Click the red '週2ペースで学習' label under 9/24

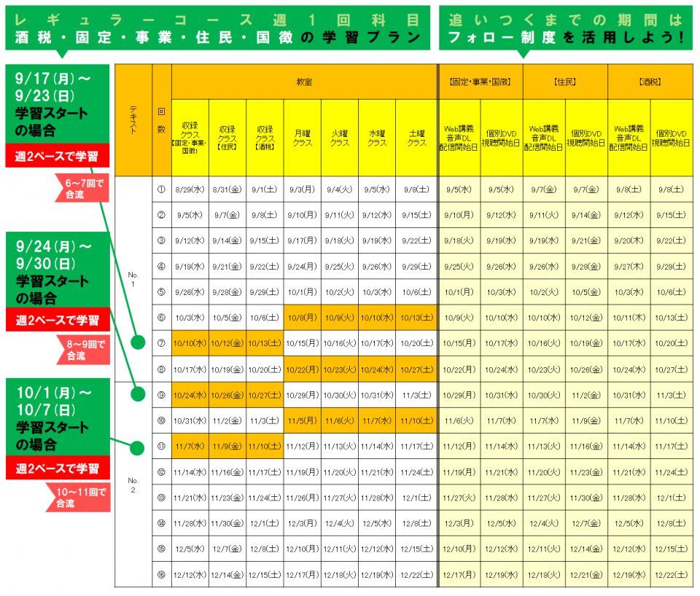coord(57,320)
